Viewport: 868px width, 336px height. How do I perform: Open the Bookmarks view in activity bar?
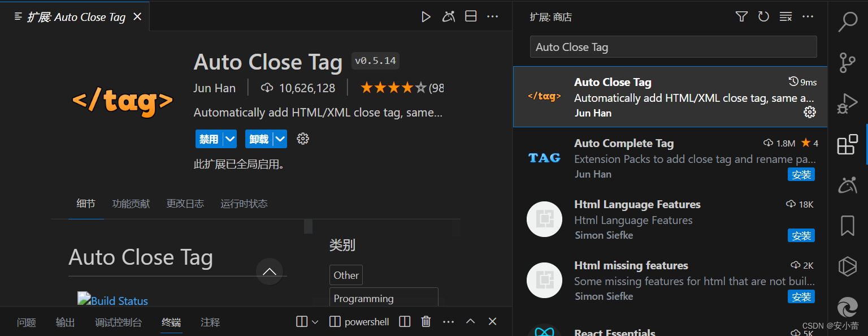[x=848, y=226]
